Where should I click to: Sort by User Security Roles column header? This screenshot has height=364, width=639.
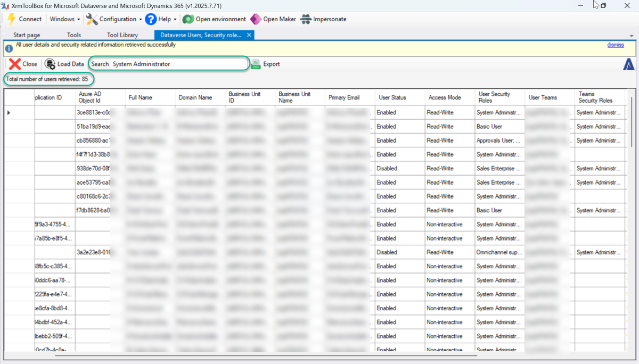point(501,97)
